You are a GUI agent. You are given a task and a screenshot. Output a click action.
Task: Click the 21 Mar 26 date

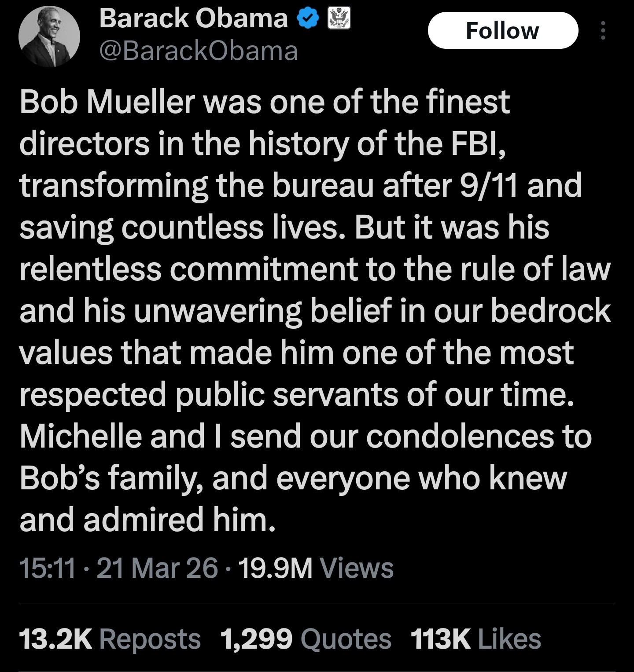(157, 568)
